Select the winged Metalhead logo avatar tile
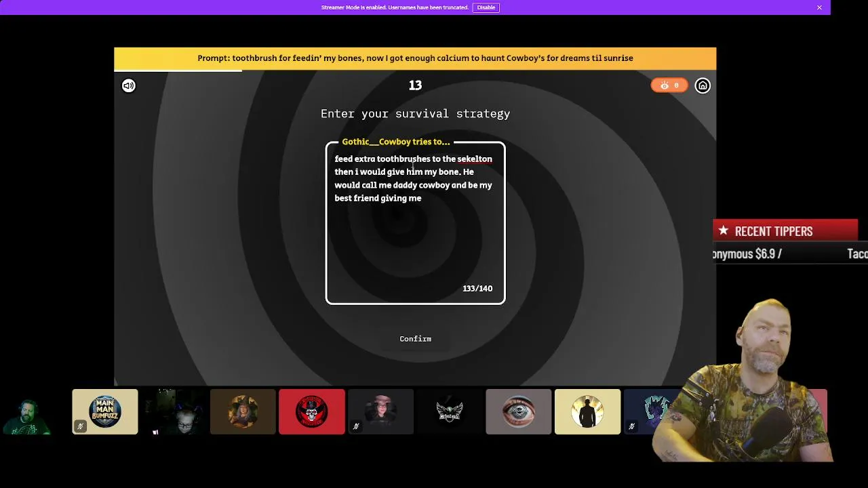This screenshot has width=868, height=488. pos(450,411)
